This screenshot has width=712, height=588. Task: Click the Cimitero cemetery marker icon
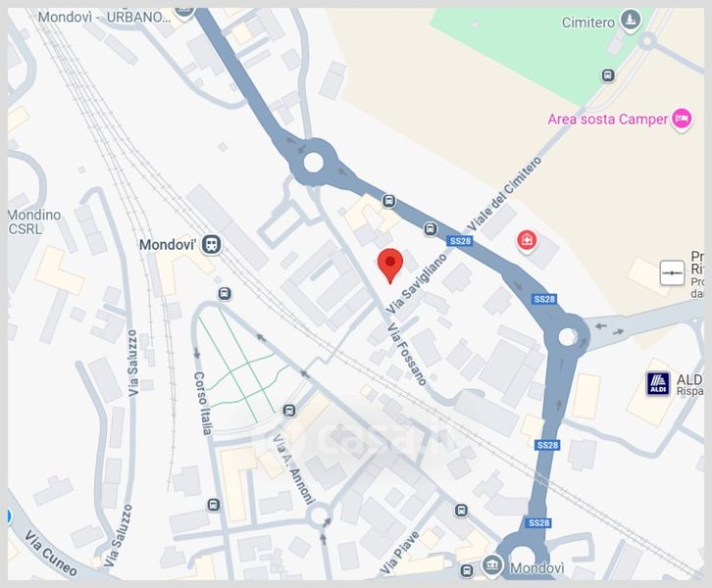(631, 21)
